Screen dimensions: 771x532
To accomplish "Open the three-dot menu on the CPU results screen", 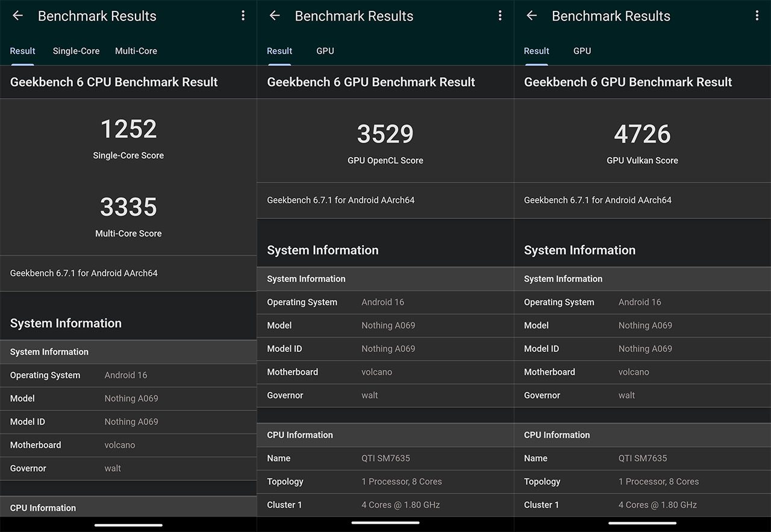I will 243,16.
